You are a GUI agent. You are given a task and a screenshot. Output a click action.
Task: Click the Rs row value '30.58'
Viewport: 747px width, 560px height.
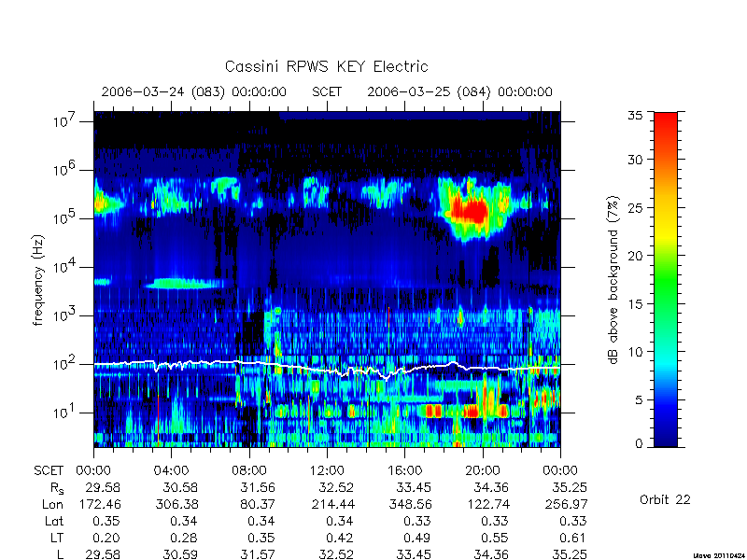(180, 487)
